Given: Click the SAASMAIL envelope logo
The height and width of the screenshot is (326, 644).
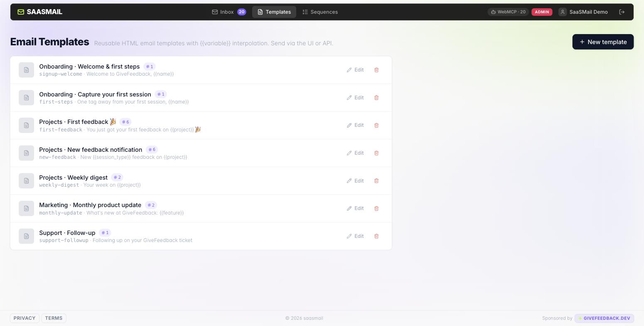Looking at the screenshot, I should point(21,12).
